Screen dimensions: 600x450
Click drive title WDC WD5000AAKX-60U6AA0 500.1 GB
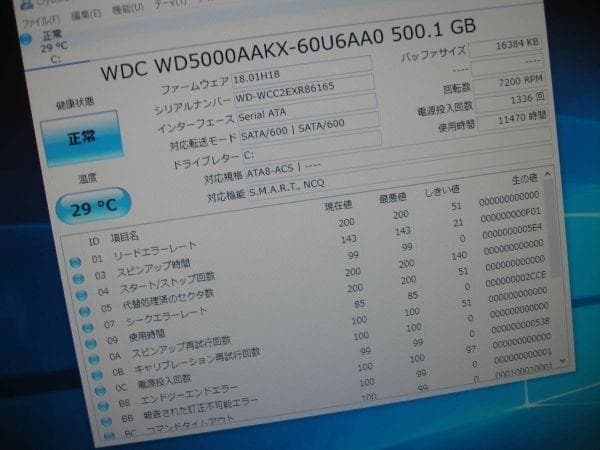289,49
